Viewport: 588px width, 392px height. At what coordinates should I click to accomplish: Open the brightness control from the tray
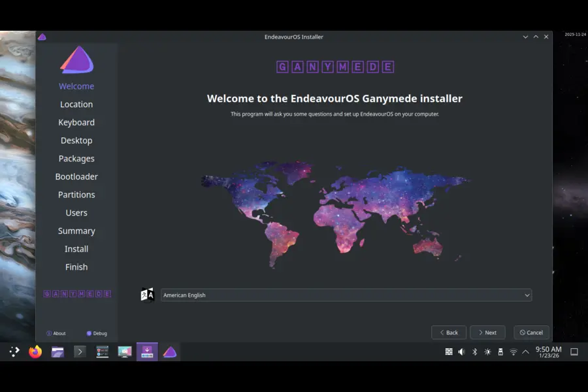tap(487, 351)
